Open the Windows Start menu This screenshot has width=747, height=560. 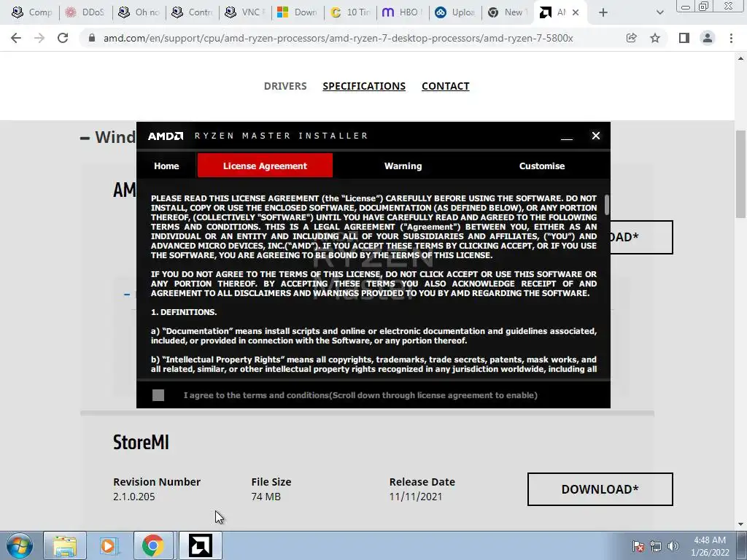20,545
